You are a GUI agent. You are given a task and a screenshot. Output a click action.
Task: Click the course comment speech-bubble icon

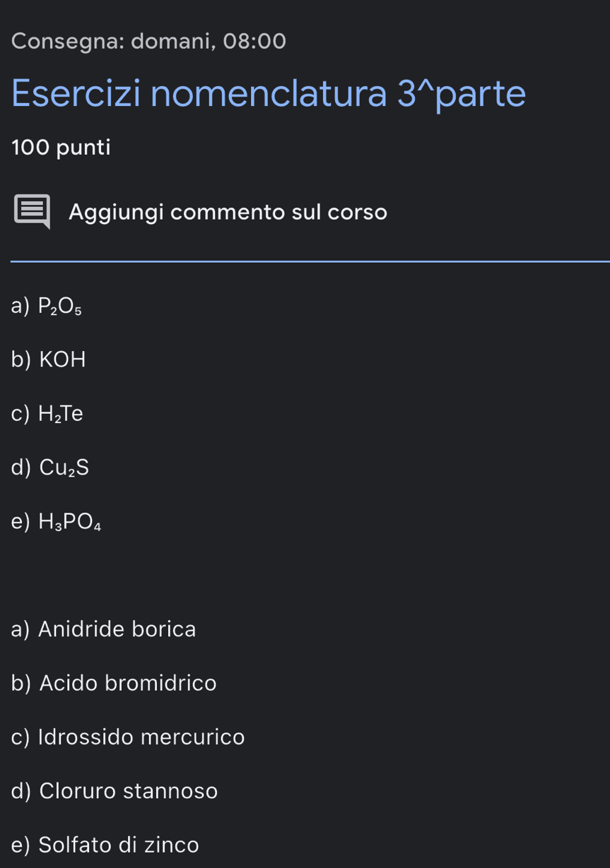pos(33,212)
